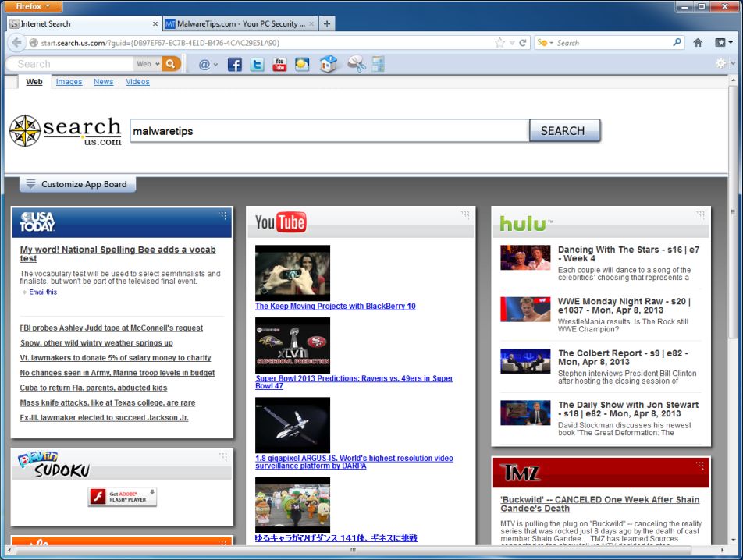Go back with the browser back arrow
Screen dimensions: 743x560
[x=16, y=43]
